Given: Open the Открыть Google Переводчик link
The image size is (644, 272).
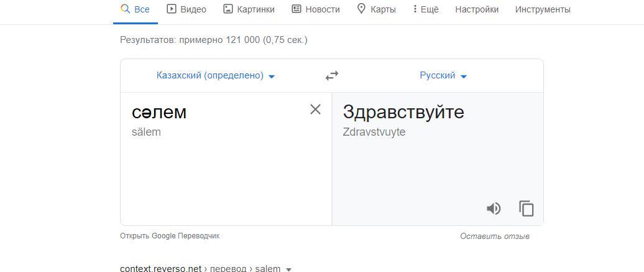Looking at the screenshot, I should (170, 236).
